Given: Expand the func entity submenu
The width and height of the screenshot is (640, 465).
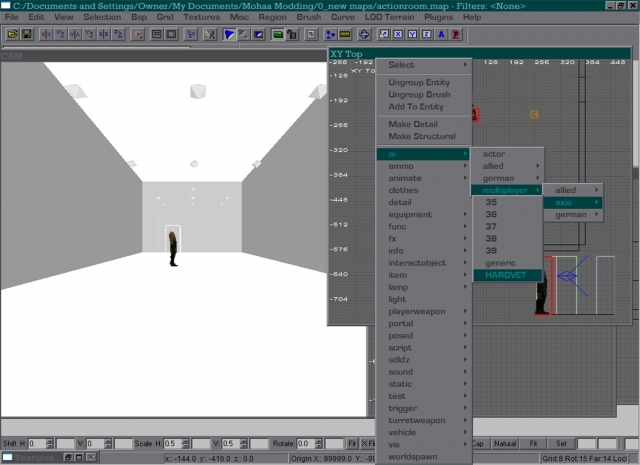Looking at the screenshot, I should click(424, 227).
